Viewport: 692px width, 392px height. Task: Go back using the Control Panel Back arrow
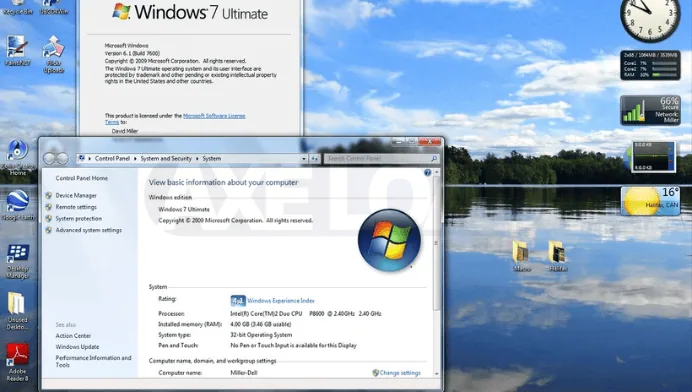point(49,158)
